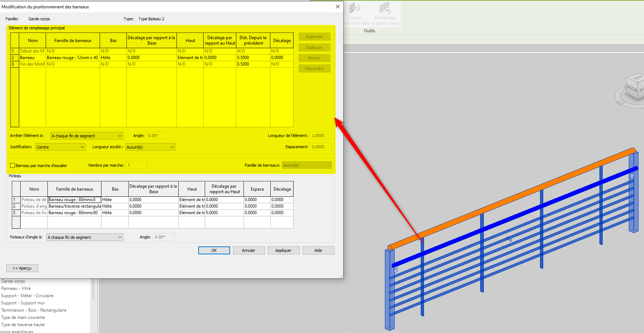
Task: Open the disabled 'Famille de barreaux' Aucun(e) dropdown
Action: point(307,165)
